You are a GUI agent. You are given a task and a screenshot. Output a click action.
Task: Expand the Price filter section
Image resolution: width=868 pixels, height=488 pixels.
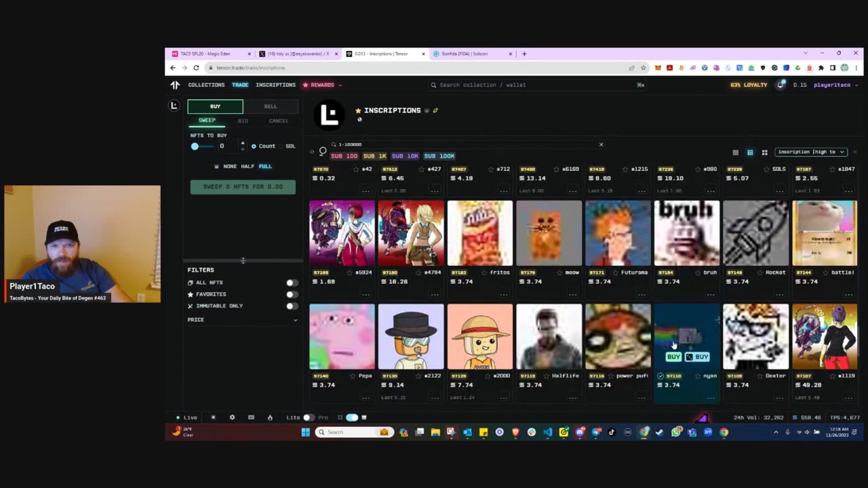pyautogui.click(x=243, y=319)
